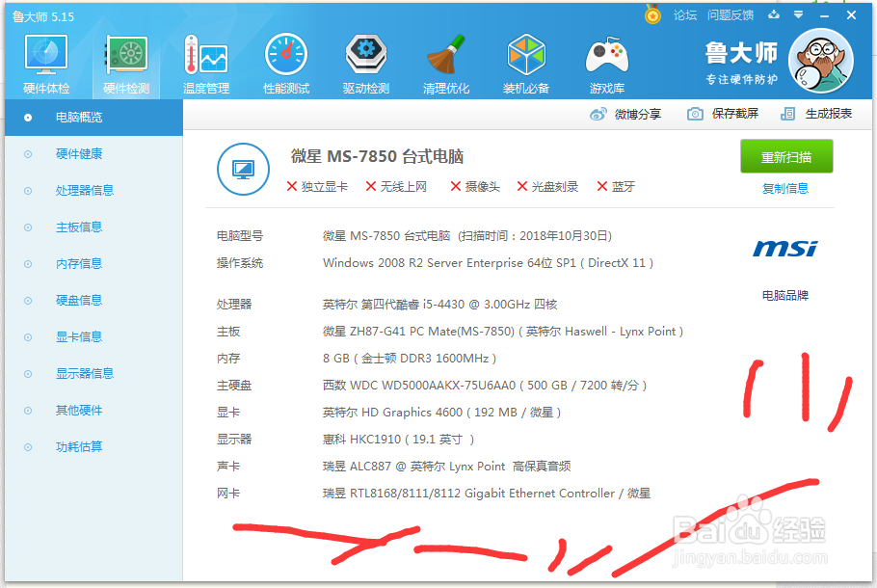Image resolution: width=877 pixels, height=588 pixels.
Task: Click the 瑞昱 ALC887 sound card value
Action: coord(447,467)
